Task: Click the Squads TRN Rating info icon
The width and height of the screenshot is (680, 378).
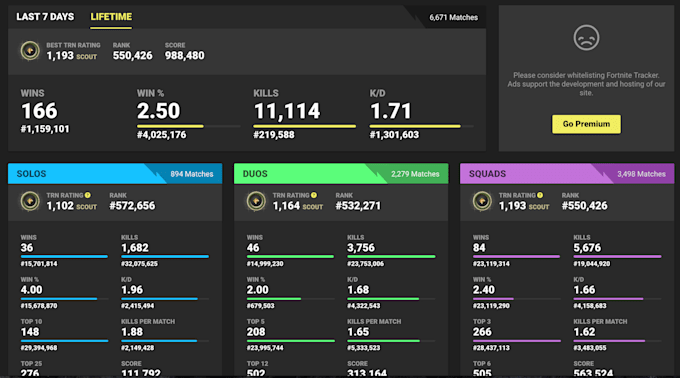Action: click(540, 195)
